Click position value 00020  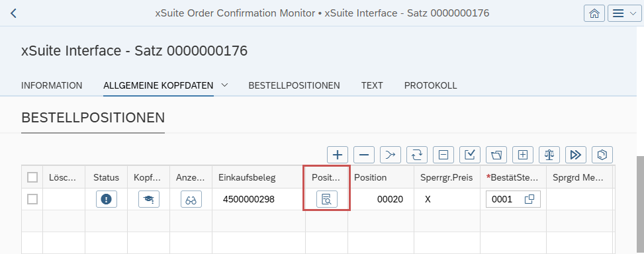click(391, 199)
